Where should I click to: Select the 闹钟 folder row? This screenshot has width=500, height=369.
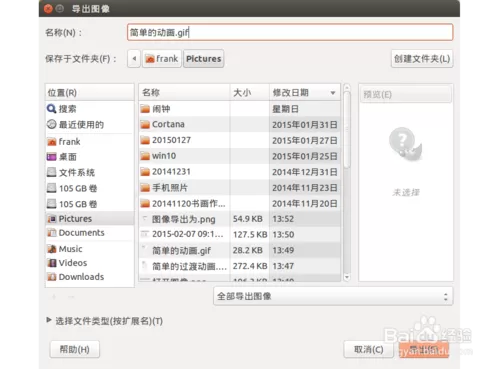[240, 109]
